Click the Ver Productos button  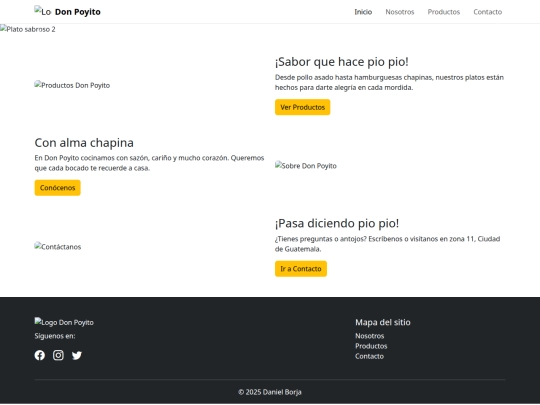302,107
